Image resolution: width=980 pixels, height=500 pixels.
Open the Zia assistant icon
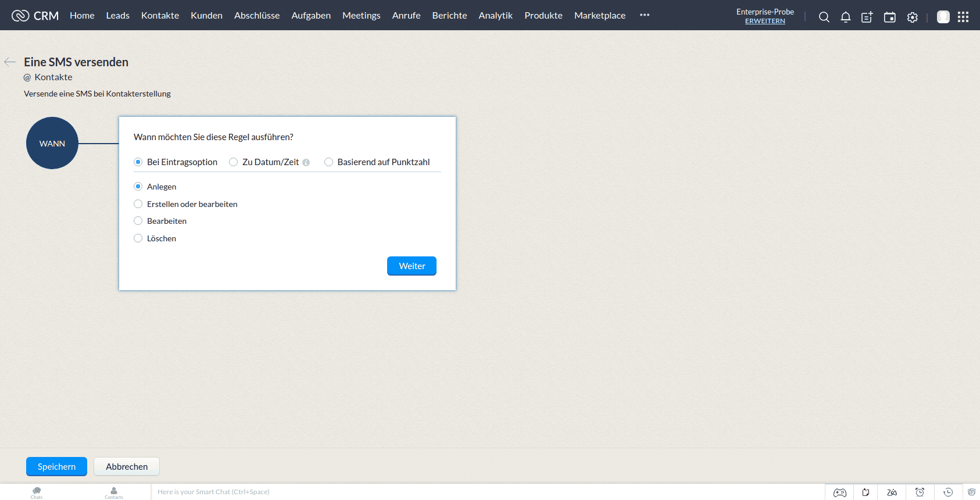[892, 492]
